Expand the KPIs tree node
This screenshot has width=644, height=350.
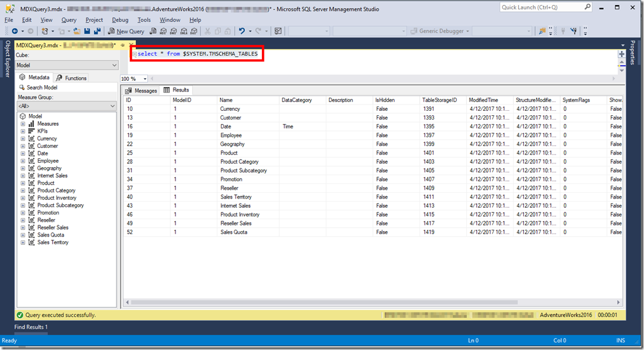point(23,131)
